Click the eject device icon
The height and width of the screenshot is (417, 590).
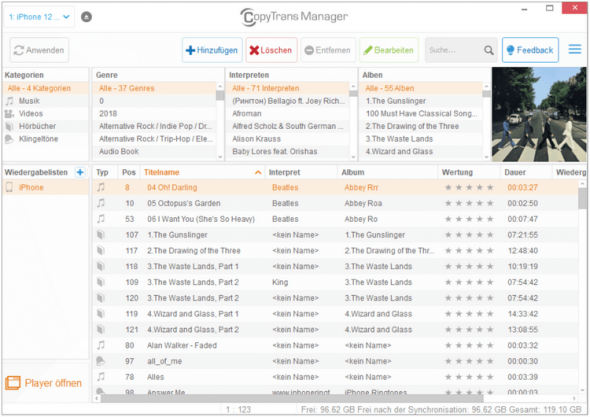pos(87,17)
